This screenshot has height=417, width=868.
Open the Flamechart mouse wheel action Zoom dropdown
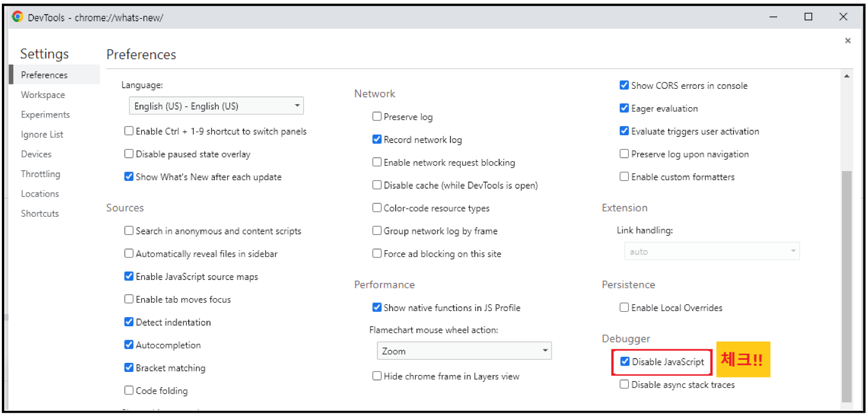pos(464,351)
